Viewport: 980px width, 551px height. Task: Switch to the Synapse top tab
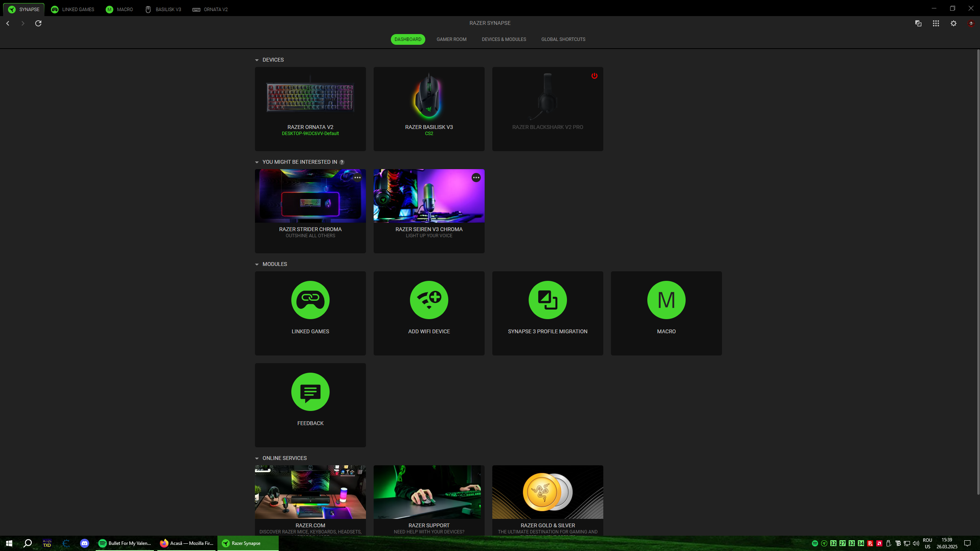click(24, 9)
